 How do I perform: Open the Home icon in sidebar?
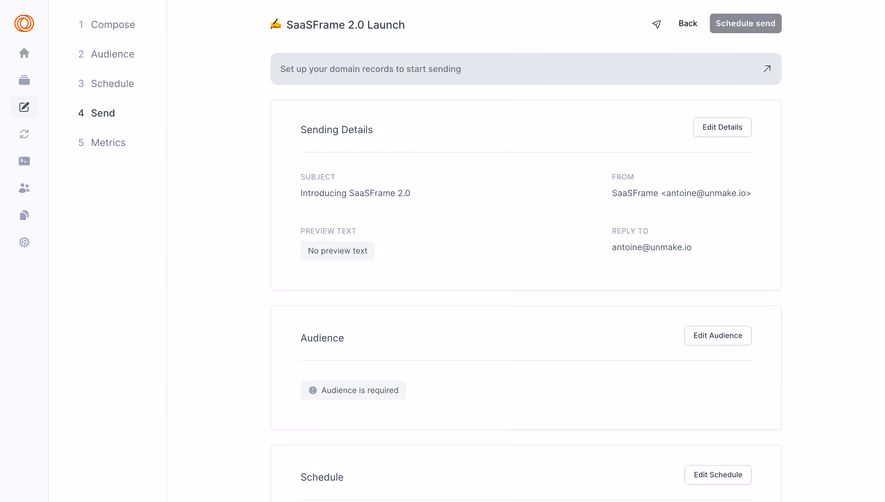(x=24, y=53)
